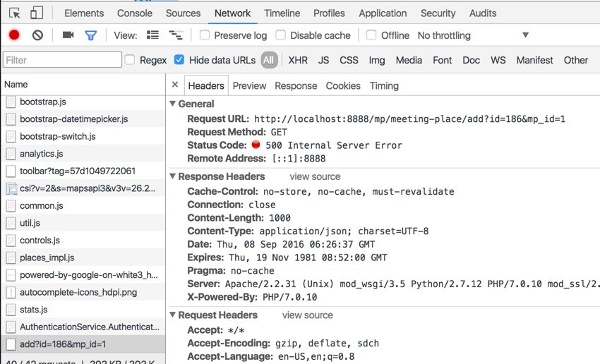Click the file icon beside common.js
The image size is (600, 364).
[11, 206]
